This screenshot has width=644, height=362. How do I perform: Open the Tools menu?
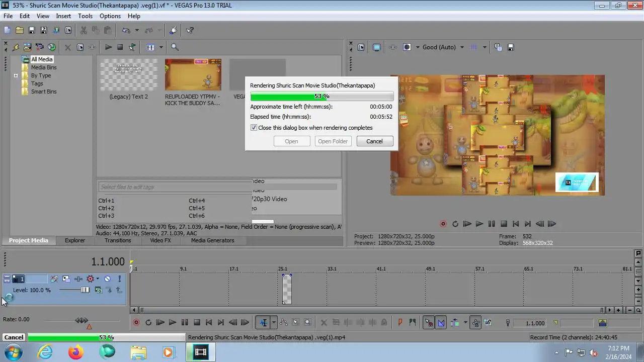[x=85, y=16]
